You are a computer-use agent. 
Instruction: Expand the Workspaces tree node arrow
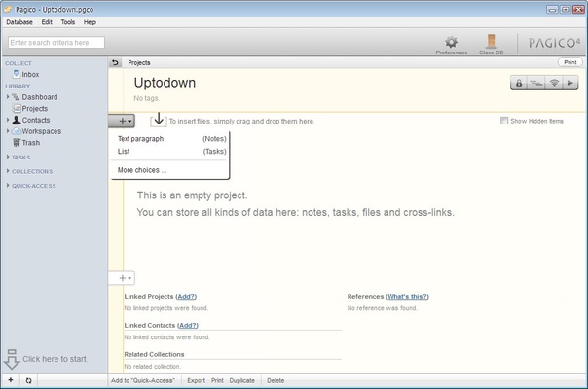pyautogui.click(x=8, y=131)
